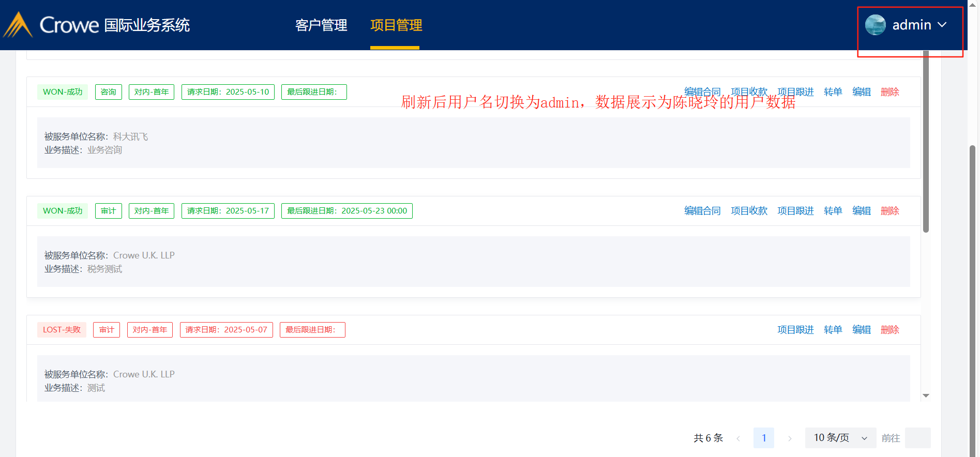This screenshot has height=457, width=980.
Task: Click 转单 on the LOST-失败 project
Action: coord(833,330)
